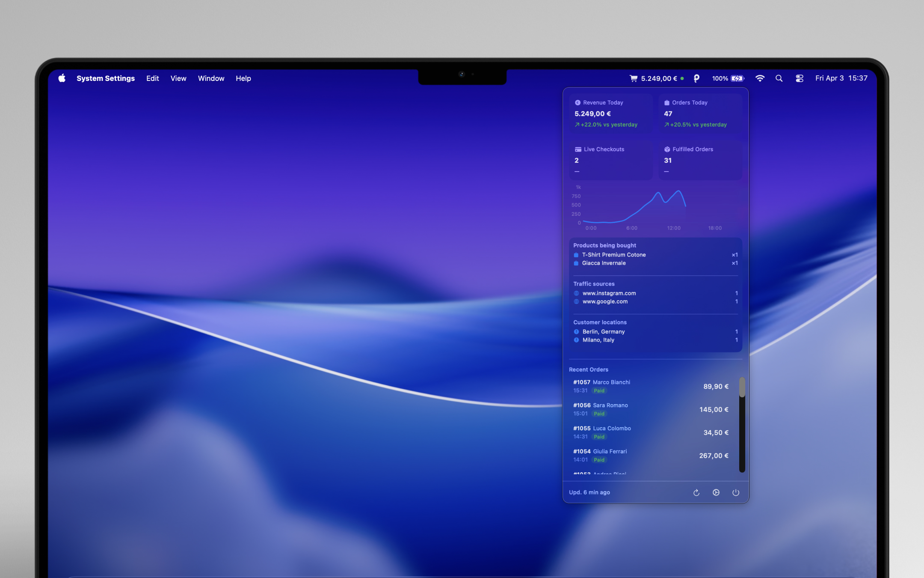
Task: Open the System Settings menu
Action: click(x=106, y=78)
